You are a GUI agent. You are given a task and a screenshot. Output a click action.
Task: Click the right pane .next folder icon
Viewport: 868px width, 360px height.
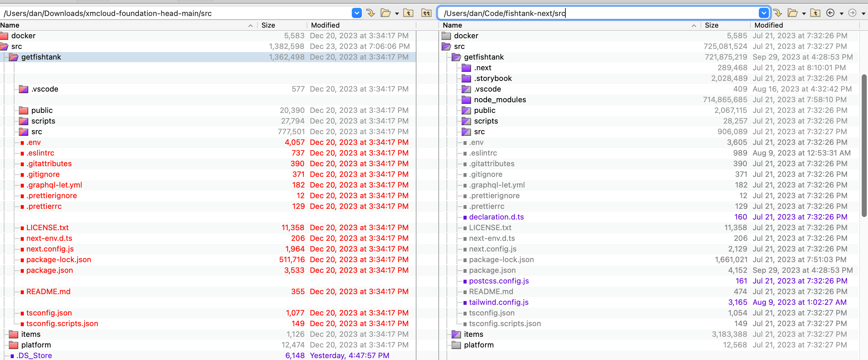point(466,68)
